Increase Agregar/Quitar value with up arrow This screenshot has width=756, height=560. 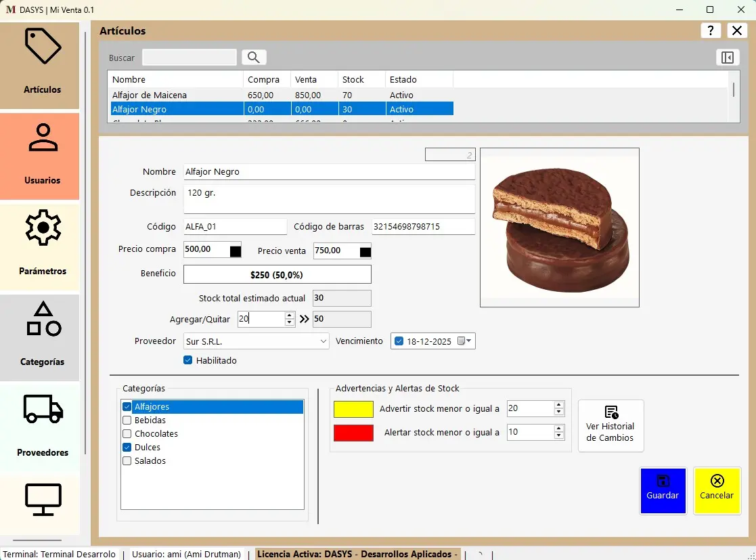pyautogui.click(x=290, y=316)
